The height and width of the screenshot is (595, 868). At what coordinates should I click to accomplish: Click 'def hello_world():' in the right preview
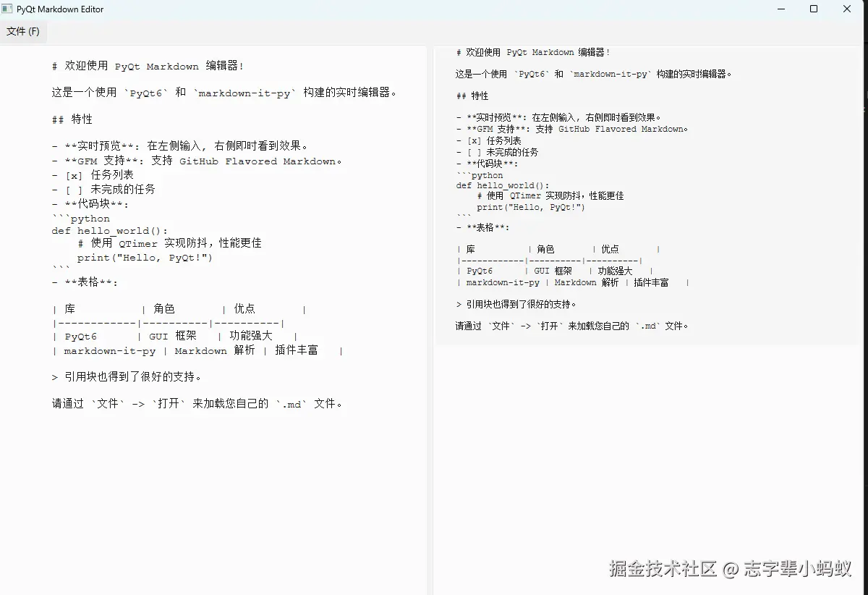503,185
